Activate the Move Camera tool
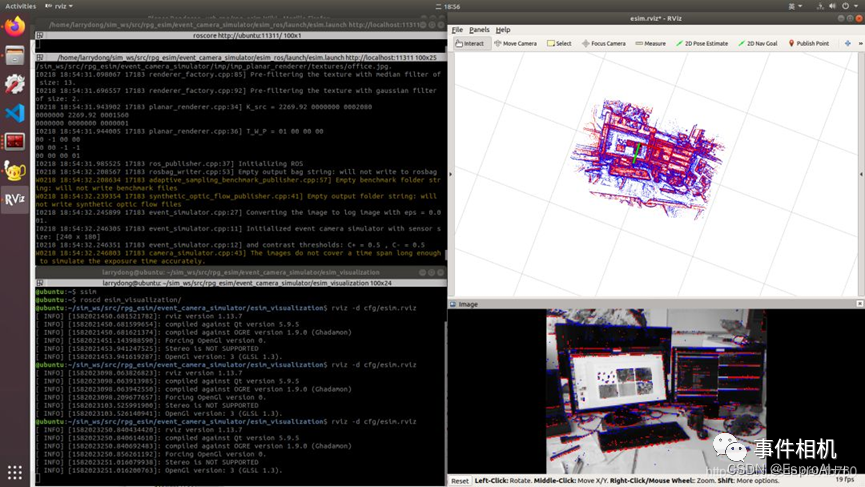This screenshot has height=487, width=865. pos(515,44)
